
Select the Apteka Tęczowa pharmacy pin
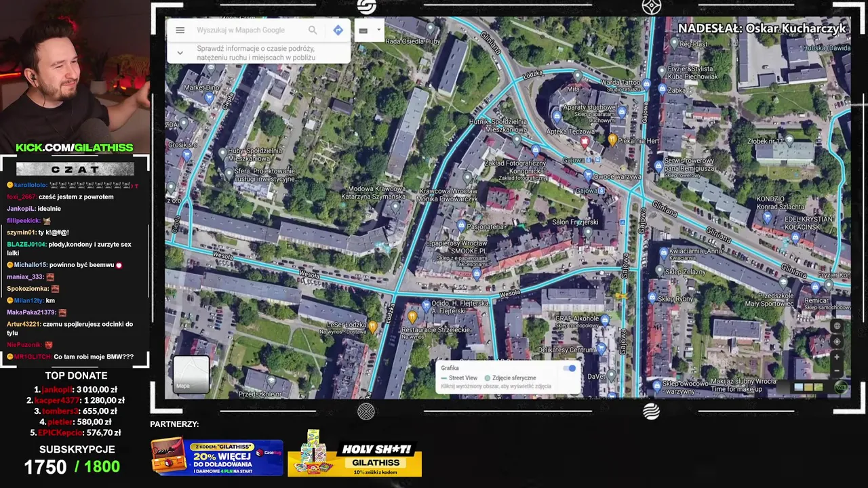[585, 142]
